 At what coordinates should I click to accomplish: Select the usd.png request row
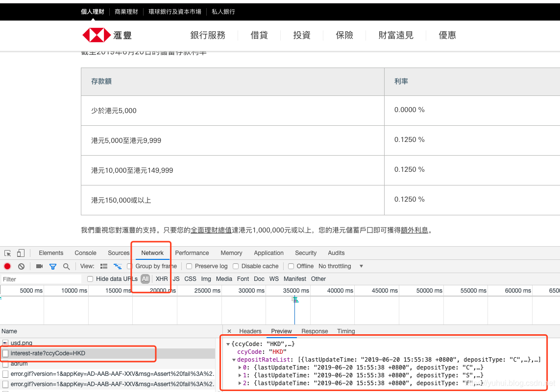click(x=107, y=343)
